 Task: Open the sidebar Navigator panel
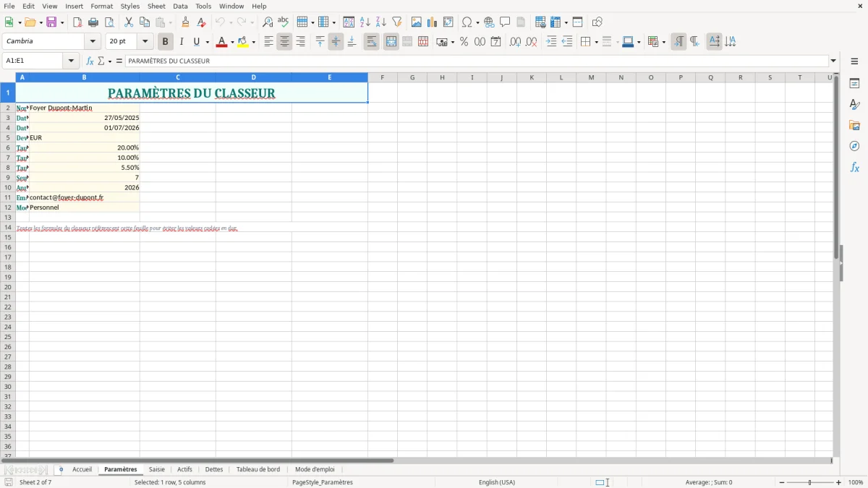(x=854, y=146)
